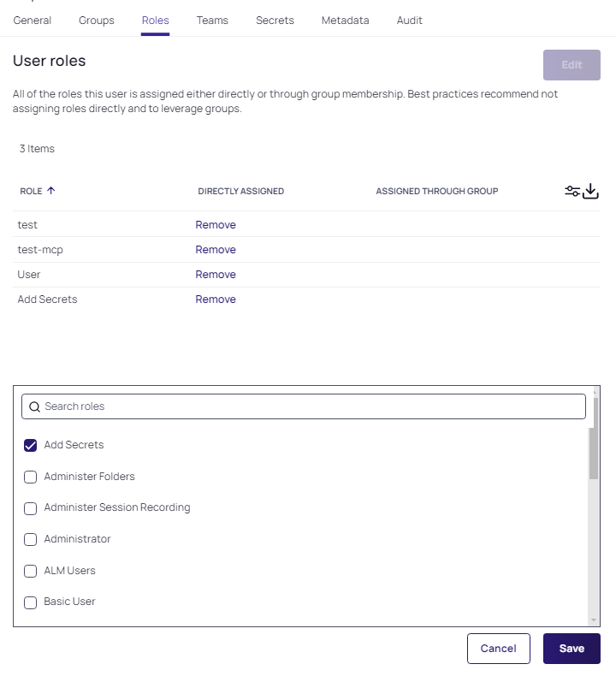Switch to the Groups tab
This screenshot has height=676, width=616.
97,21
